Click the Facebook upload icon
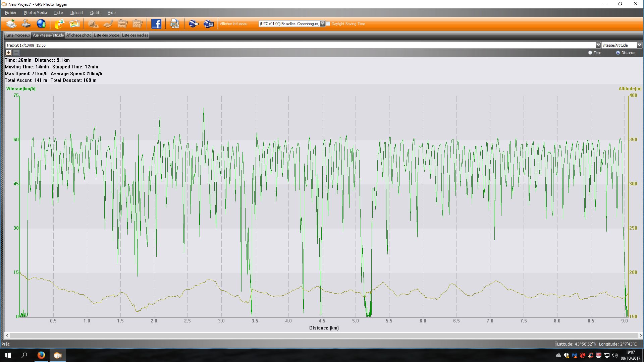Screen dimensions: 644x362 [156, 24]
